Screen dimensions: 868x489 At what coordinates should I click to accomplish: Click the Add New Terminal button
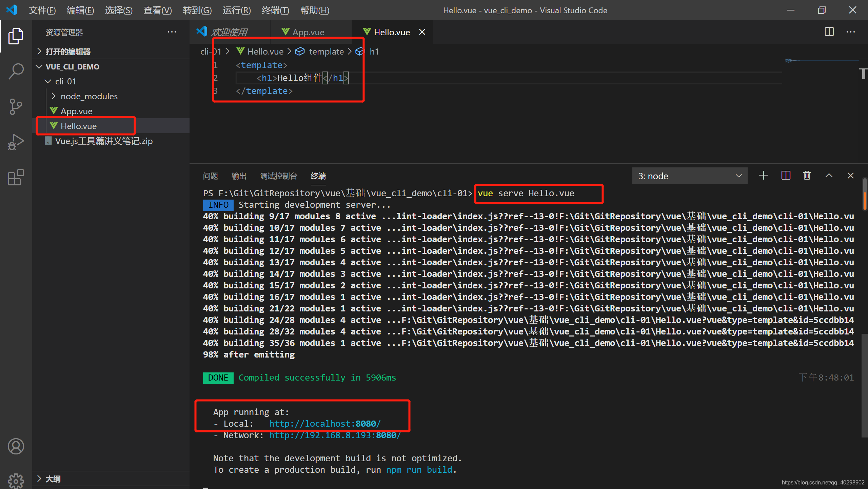(763, 176)
